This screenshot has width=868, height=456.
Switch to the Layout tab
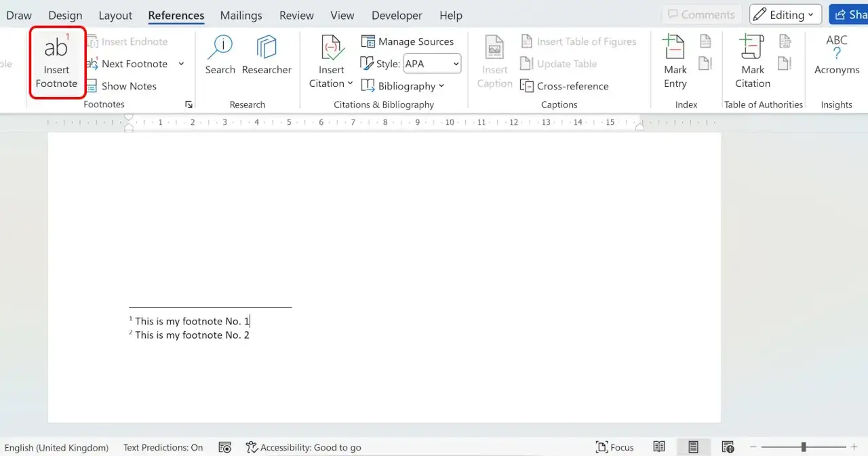click(x=115, y=15)
